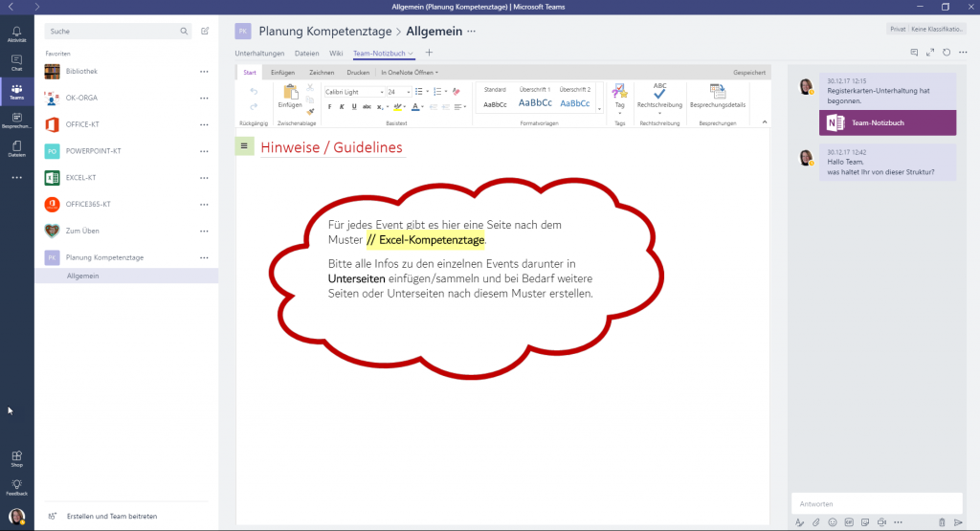Click the Copy icon in Zwischenablage
The image size is (980, 531).
[310, 100]
